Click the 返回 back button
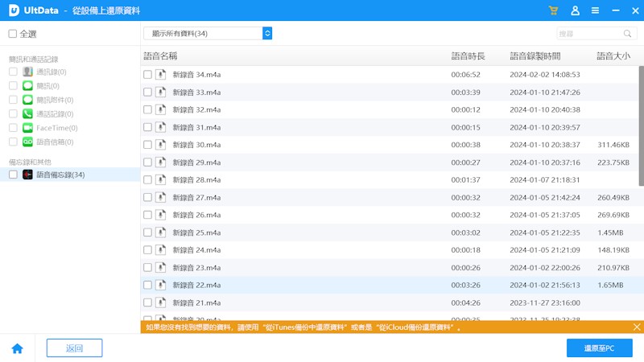The image size is (644, 362). point(74,348)
